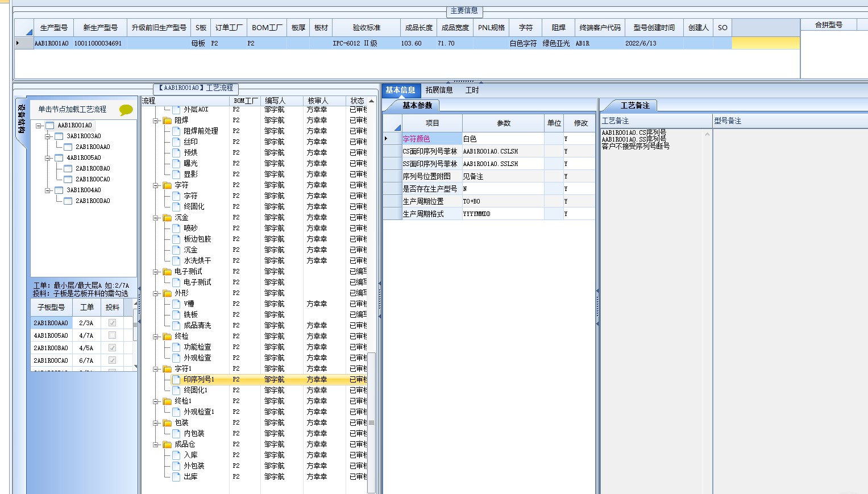Select the 3AB1R003A0 node icon
868x494 pixels.
coord(59,136)
